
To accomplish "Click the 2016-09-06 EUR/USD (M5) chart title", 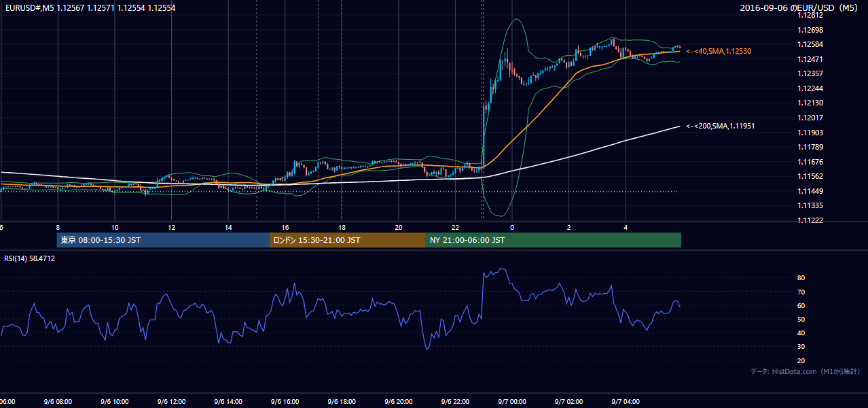I will 800,7.
